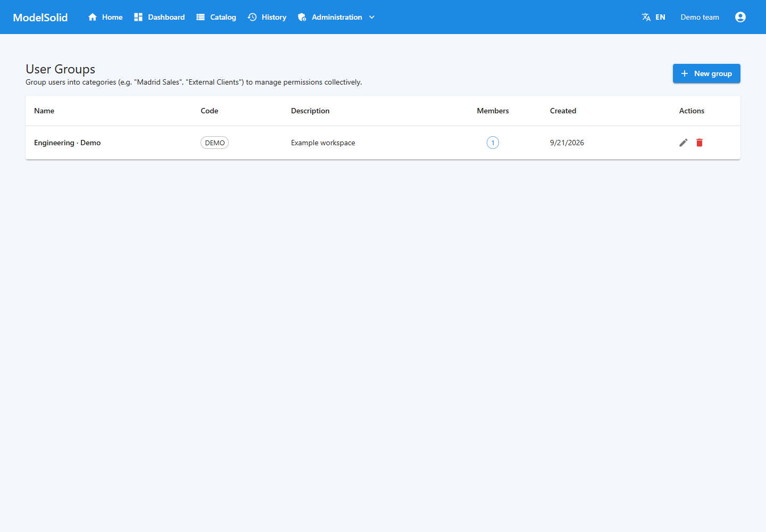
Task: Click the Created column header
Action: tap(563, 111)
